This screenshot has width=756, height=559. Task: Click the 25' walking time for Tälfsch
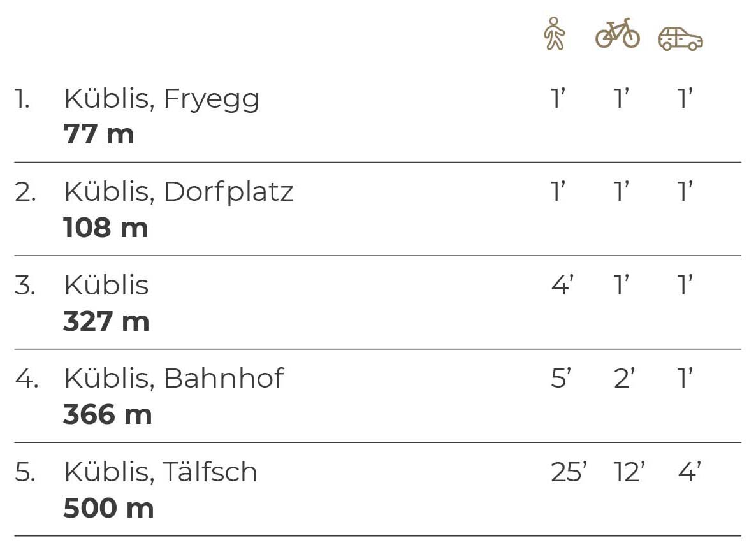569,472
